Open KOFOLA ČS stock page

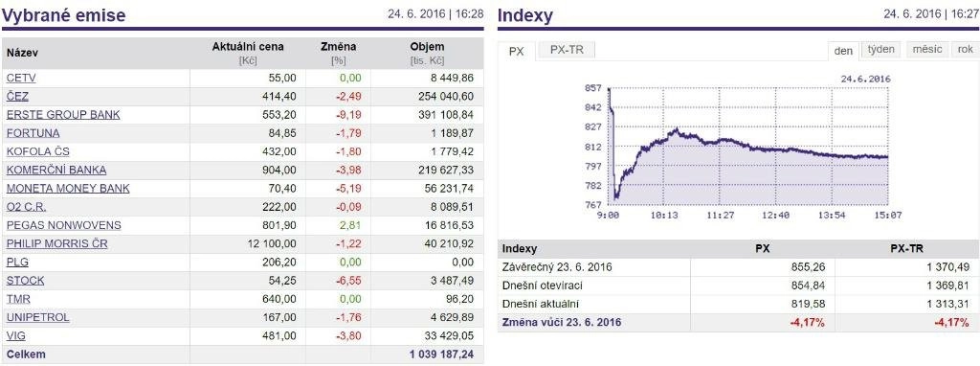pyautogui.click(x=38, y=151)
